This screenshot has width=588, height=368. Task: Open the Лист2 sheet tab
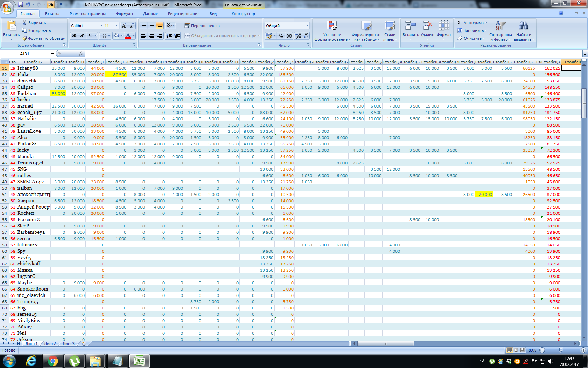click(x=50, y=344)
